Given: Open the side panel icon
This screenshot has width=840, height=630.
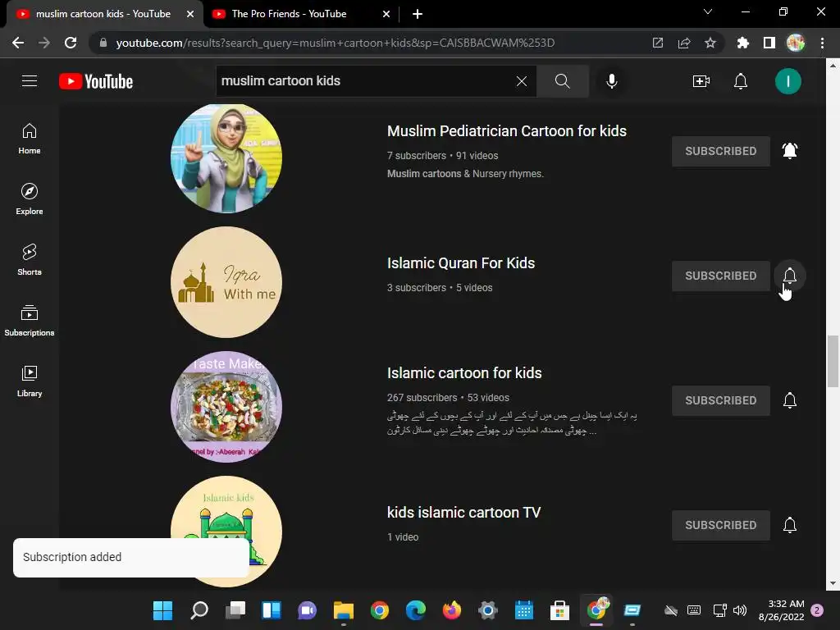Looking at the screenshot, I should click(x=769, y=43).
